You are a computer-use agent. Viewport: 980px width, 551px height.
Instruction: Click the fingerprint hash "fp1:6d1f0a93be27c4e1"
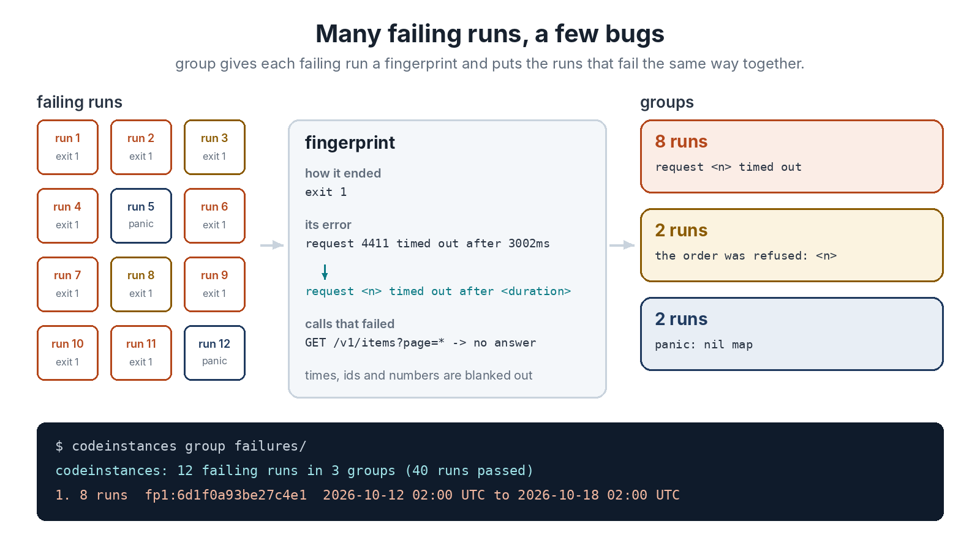[x=226, y=495]
